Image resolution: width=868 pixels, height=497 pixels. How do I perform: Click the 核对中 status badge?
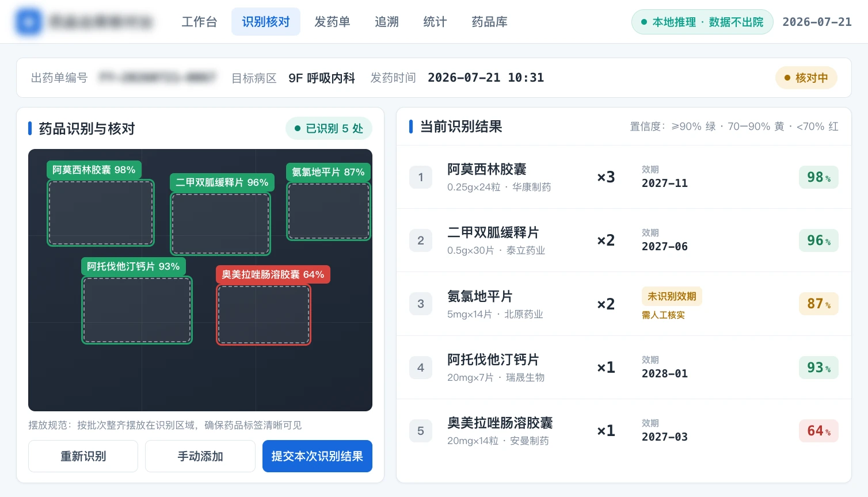pyautogui.click(x=806, y=78)
